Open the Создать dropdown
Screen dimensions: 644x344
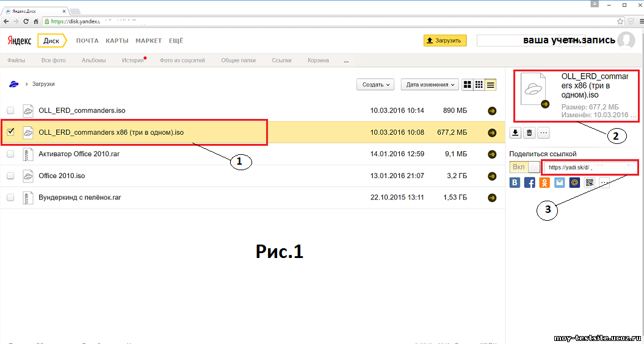[375, 85]
